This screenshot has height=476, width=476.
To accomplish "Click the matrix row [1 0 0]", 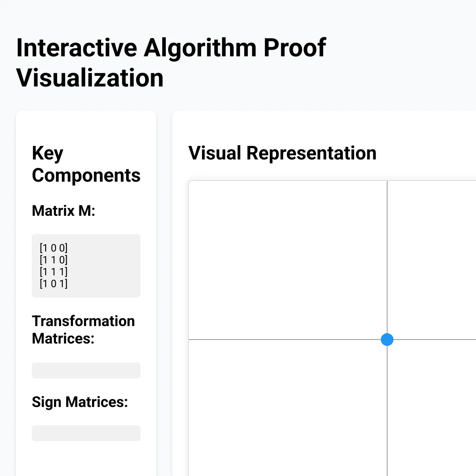I will (x=54, y=248).
